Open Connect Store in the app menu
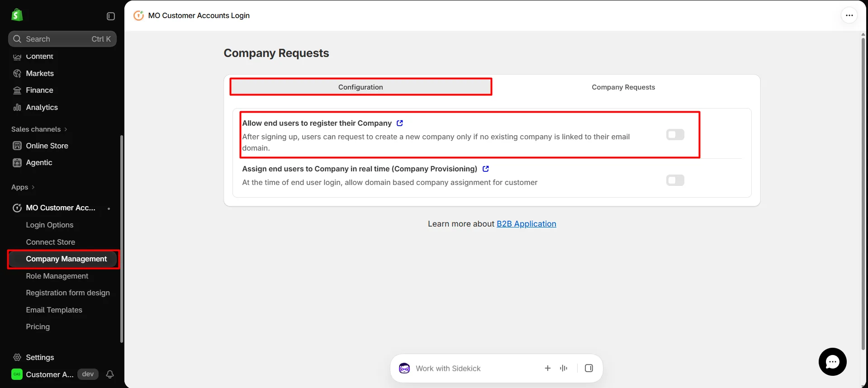 [51, 242]
